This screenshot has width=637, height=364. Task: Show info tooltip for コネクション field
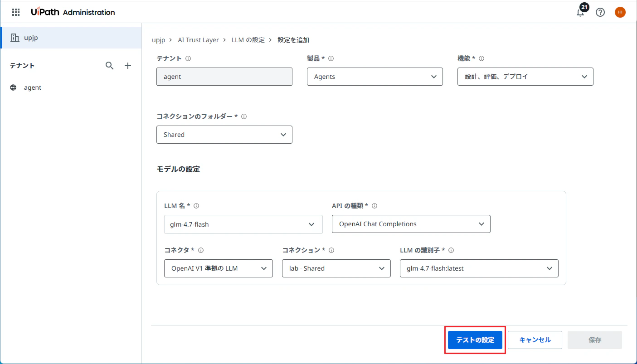331,250
